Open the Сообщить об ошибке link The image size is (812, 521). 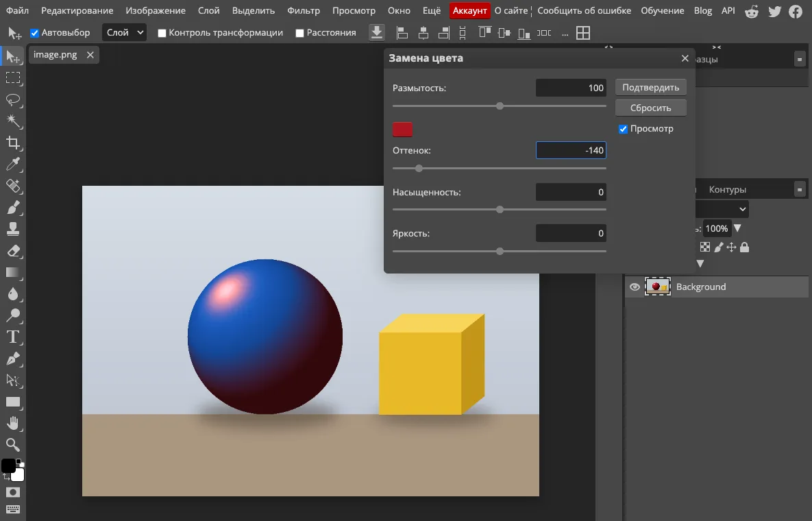584,11
